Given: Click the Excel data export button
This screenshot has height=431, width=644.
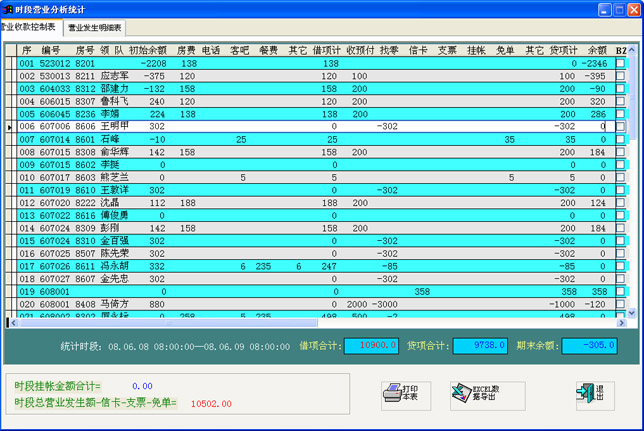Looking at the screenshot, I should click(487, 393).
